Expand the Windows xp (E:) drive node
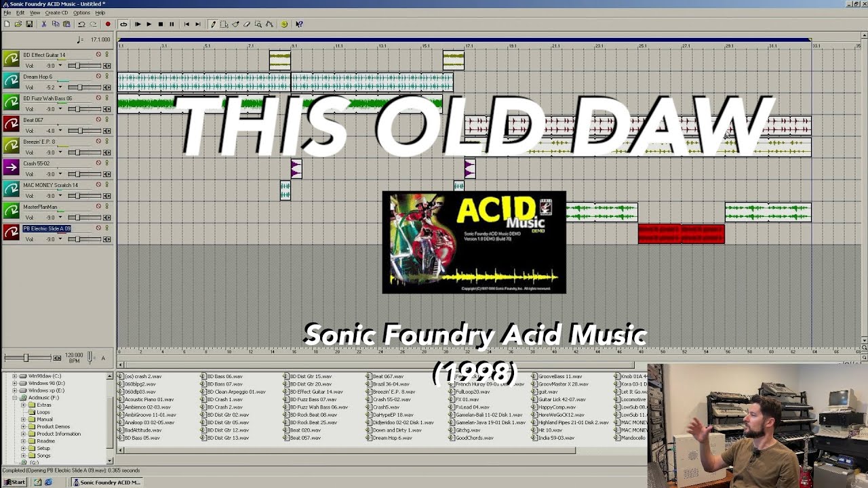Viewport: 868px width, 488px height. [15, 390]
